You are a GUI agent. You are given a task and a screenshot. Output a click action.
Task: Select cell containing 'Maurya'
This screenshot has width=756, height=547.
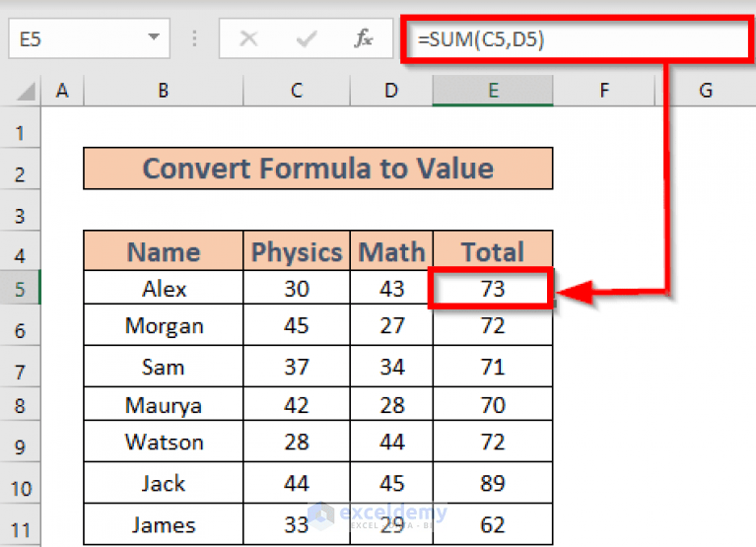(x=164, y=404)
